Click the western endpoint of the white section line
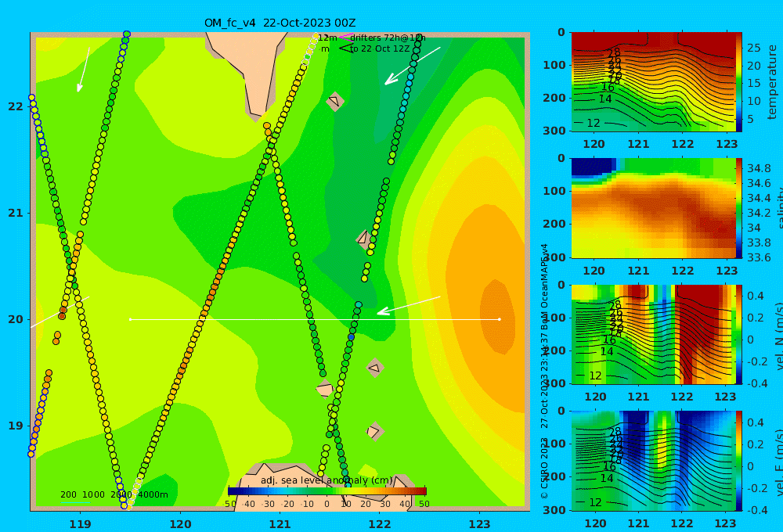This screenshot has width=783, height=532. click(130, 319)
